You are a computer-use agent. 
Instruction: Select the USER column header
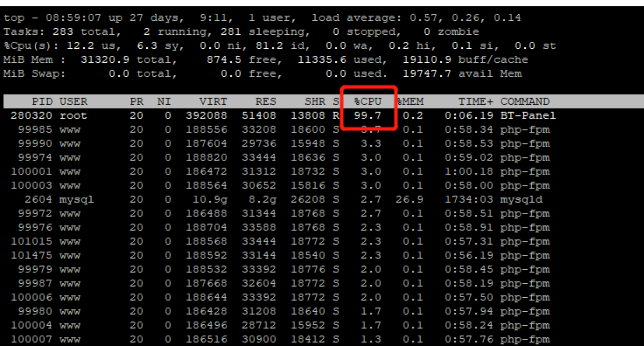point(73,101)
